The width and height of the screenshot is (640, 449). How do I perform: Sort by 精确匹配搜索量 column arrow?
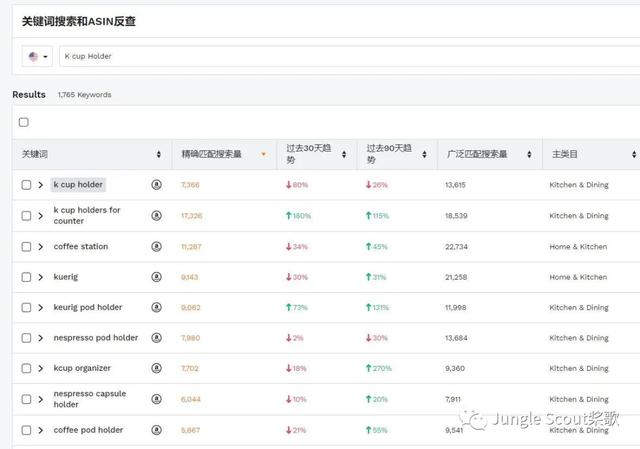(263, 155)
